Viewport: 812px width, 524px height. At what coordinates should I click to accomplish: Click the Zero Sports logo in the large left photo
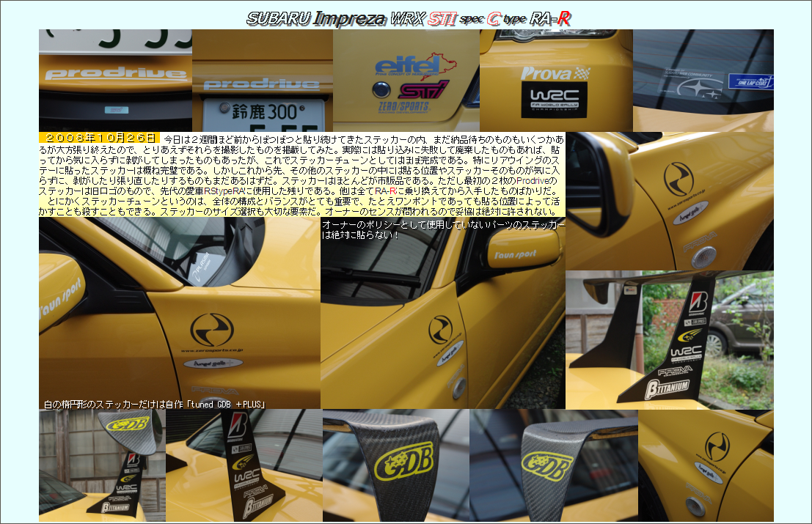click(211, 328)
